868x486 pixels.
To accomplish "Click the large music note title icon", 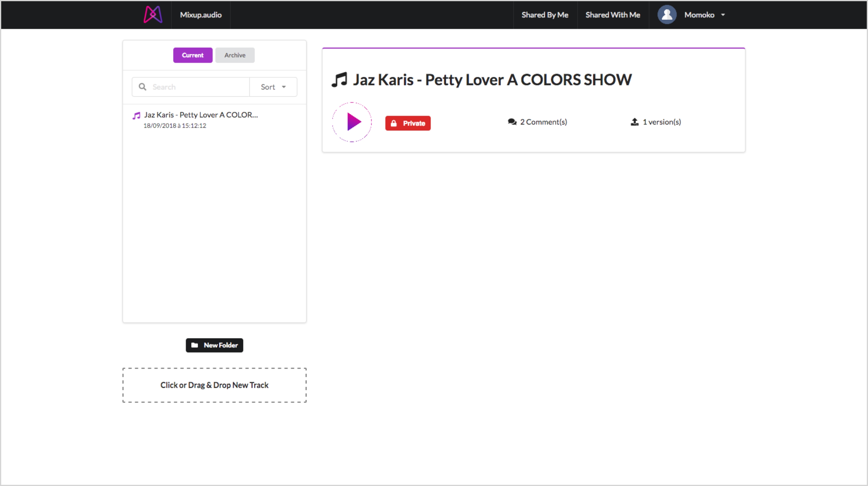I will (x=339, y=80).
